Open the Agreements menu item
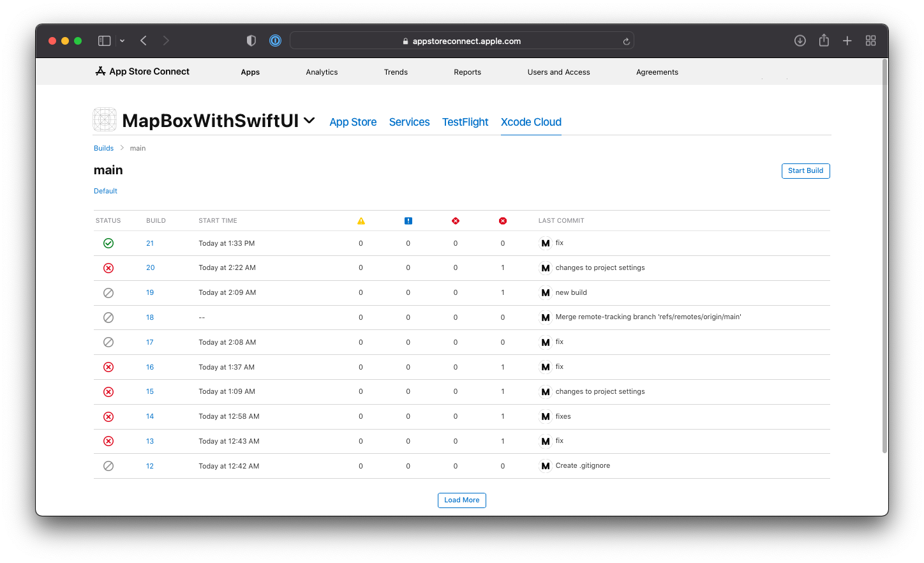Screen dimensions: 924x563 coord(657,72)
